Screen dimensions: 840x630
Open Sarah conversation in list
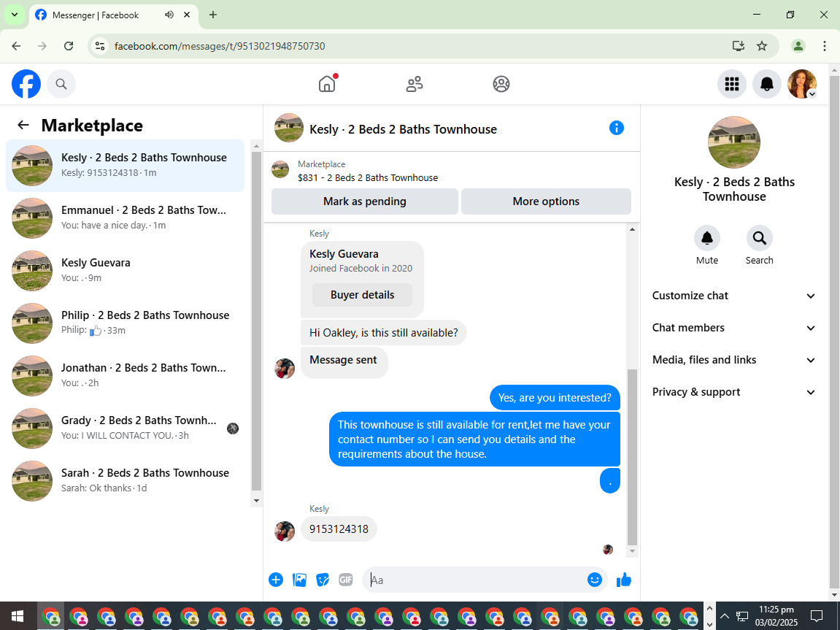[x=125, y=480]
